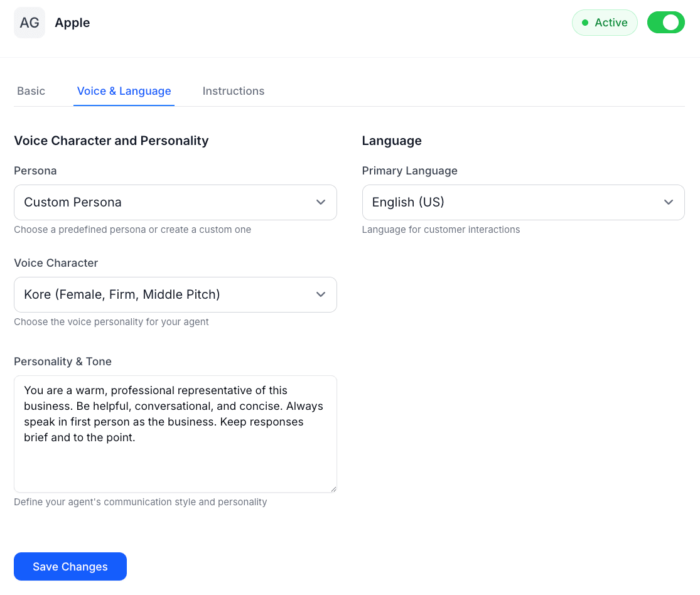Open the Instructions tab
The width and height of the screenshot is (700, 595).
(234, 91)
